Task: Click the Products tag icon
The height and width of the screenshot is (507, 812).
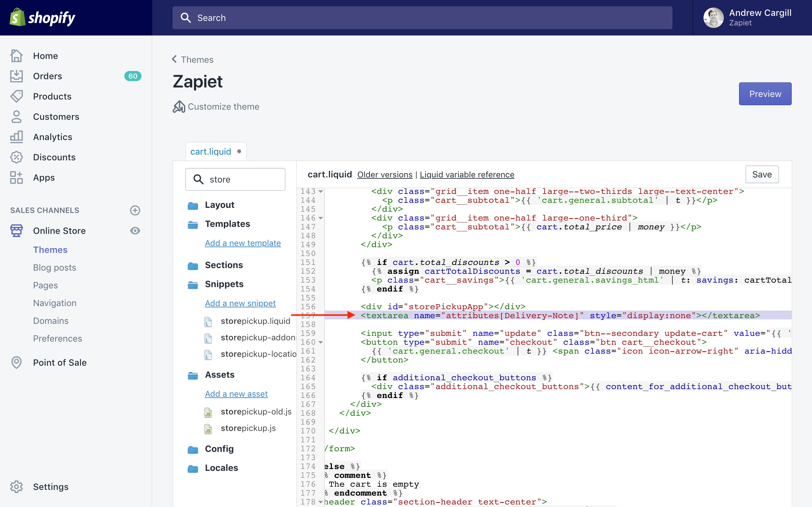Action: [x=16, y=96]
